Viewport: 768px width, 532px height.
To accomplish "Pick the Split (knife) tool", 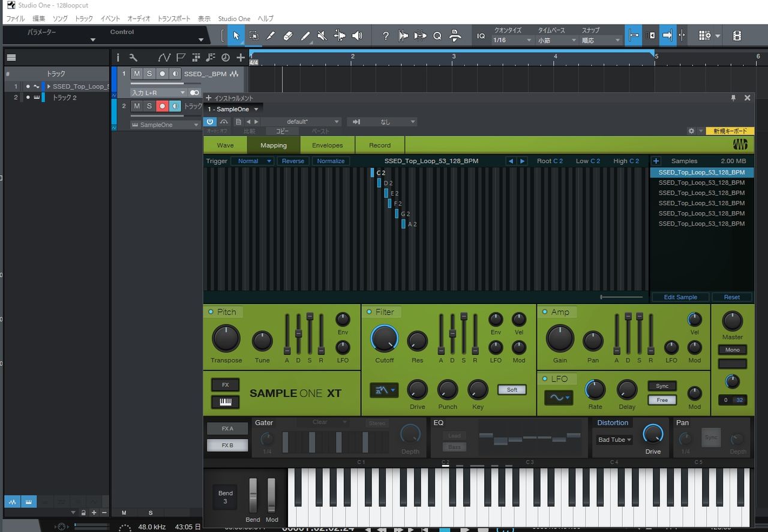I will (271, 36).
